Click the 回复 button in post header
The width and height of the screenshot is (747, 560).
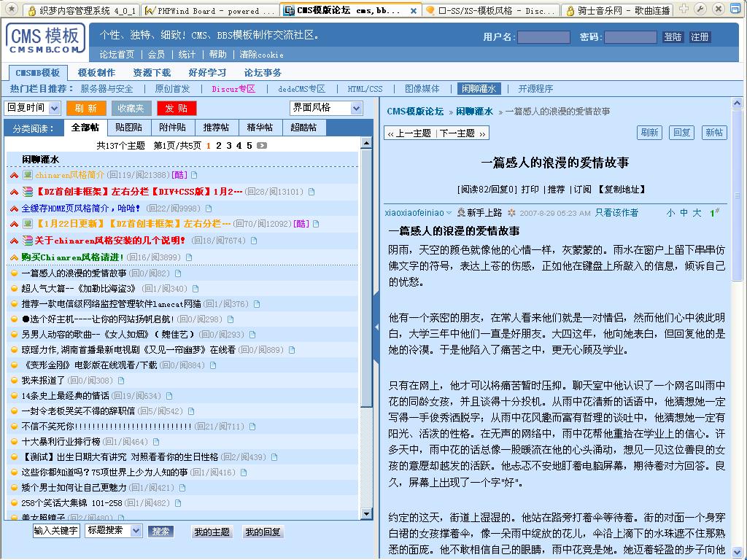coord(682,133)
